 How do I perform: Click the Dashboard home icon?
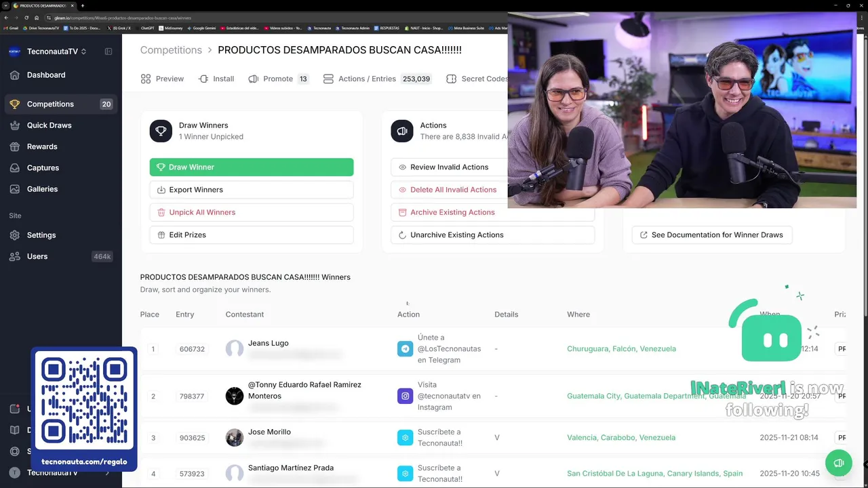(x=15, y=75)
